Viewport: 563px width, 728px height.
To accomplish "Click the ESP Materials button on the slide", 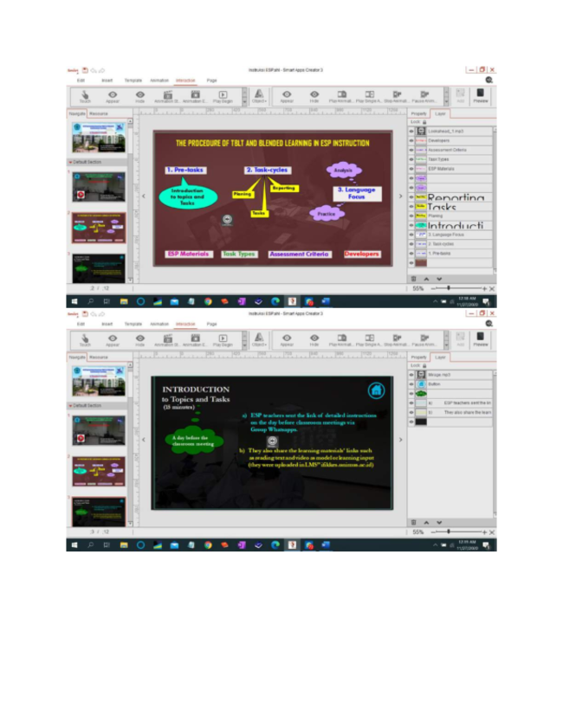I will point(189,254).
